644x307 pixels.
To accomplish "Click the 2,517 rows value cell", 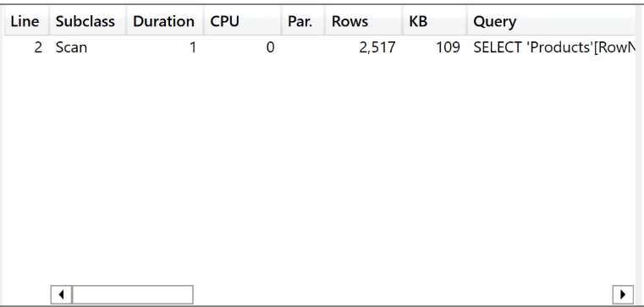I will pos(363,47).
